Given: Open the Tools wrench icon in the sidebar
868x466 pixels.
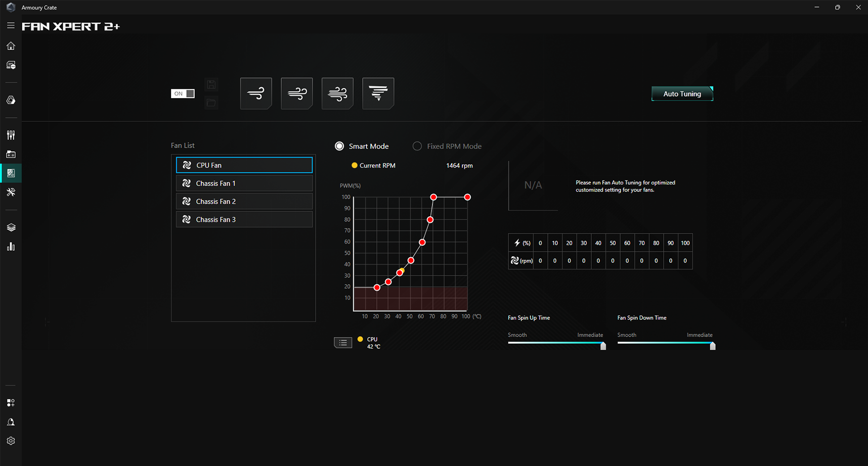Looking at the screenshot, I should click(x=11, y=192).
